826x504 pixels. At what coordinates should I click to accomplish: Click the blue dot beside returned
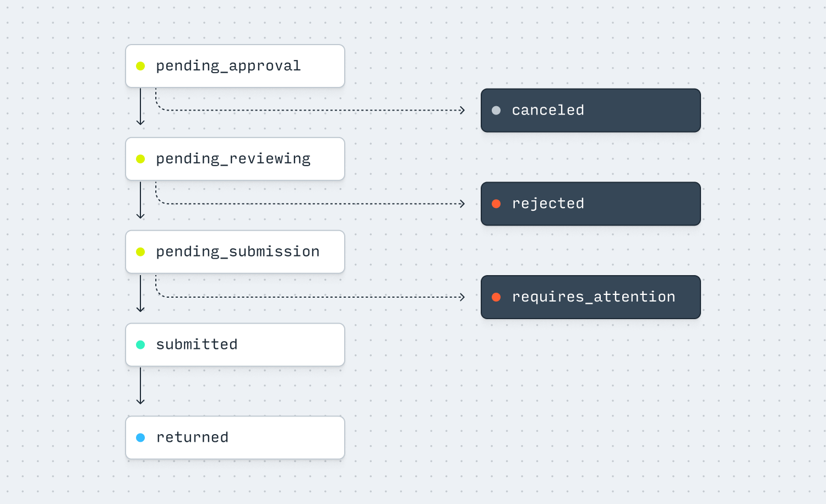[x=140, y=438]
